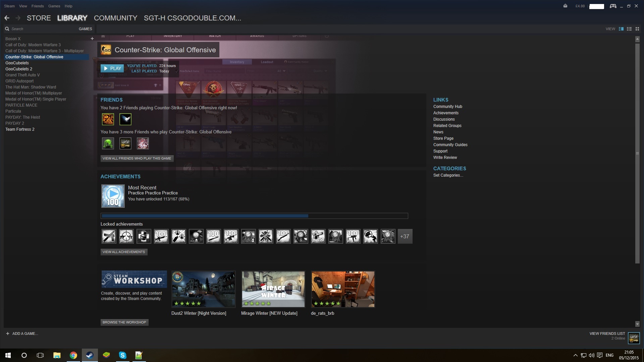Click the user avatar next to View Friends List
644x362 pixels.
click(634, 338)
